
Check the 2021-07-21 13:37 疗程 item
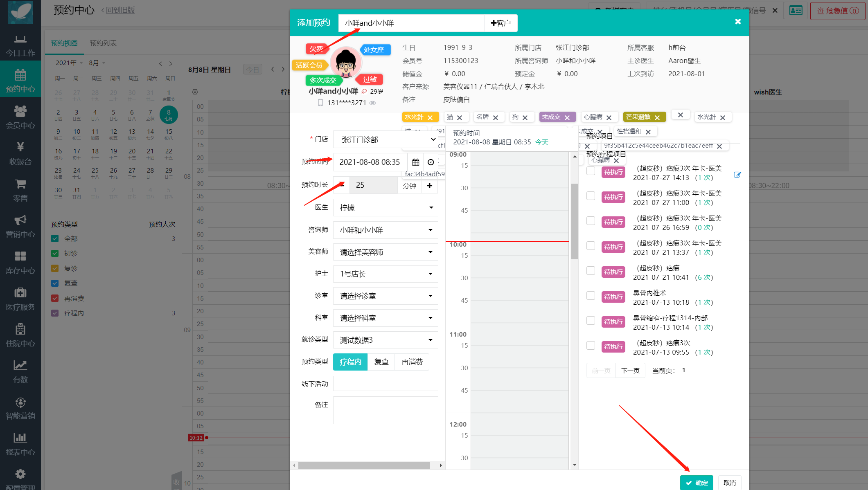click(591, 246)
